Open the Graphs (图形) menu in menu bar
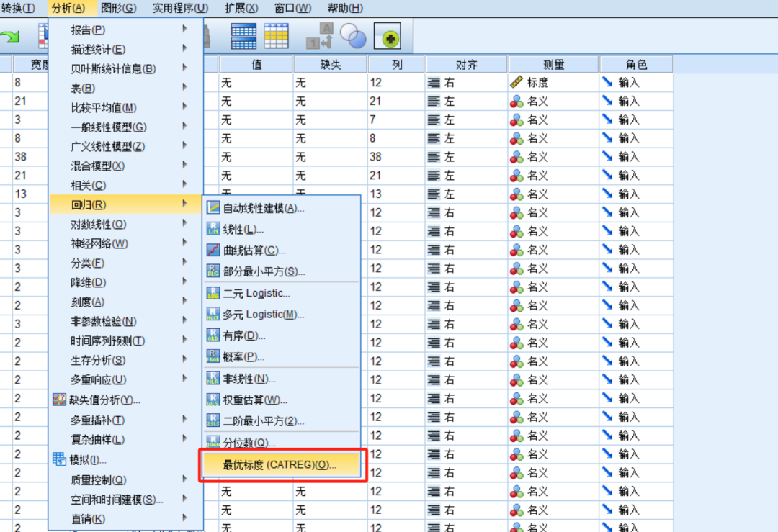Screen dimensions: 778x532 (x=118, y=8)
